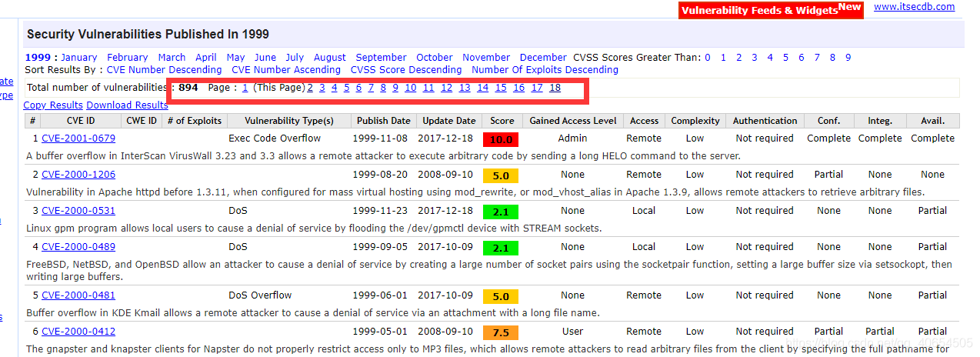Open CVE-2000-1206 details
Viewport: 980px width, 357px height.
point(78,175)
